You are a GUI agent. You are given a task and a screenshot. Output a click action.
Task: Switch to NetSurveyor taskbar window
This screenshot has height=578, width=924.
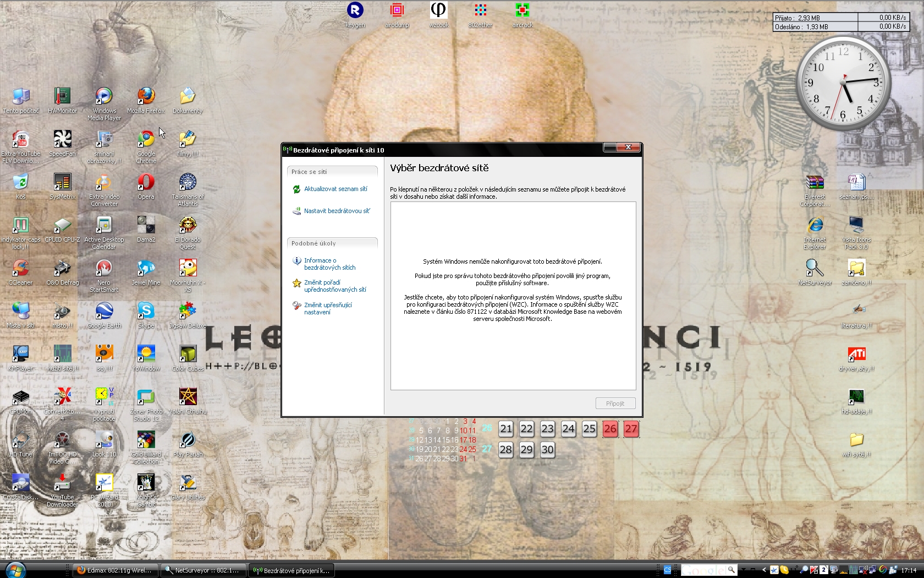[x=204, y=570]
